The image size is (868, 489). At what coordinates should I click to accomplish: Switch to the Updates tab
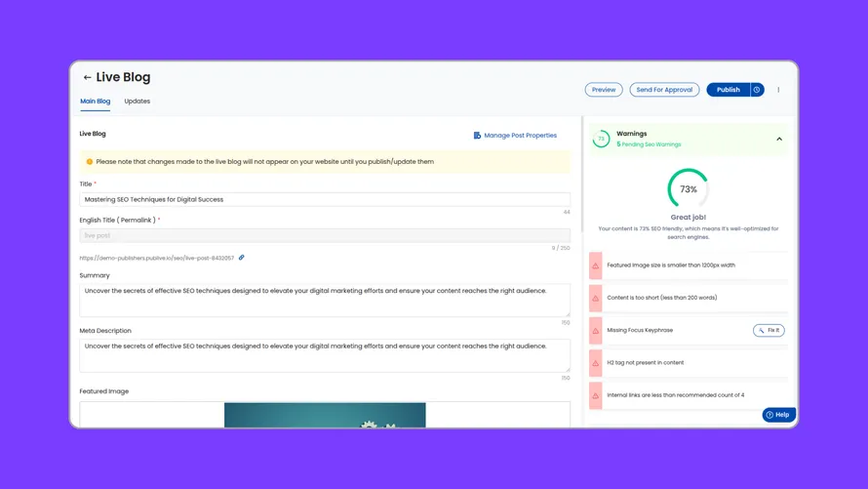pyautogui.click(x=138, y=102)
